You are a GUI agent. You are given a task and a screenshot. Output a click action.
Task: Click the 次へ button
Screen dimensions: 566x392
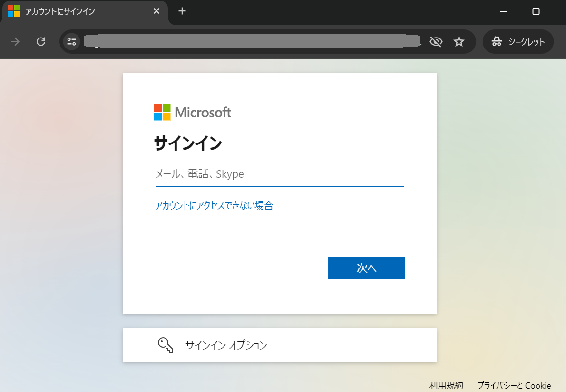click(x=366, y=268)
